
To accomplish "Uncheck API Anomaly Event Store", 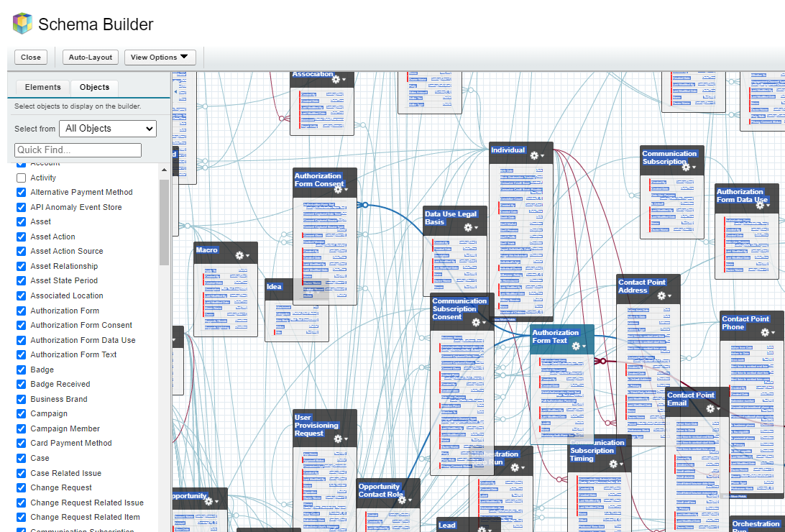I will pos(21,207).
